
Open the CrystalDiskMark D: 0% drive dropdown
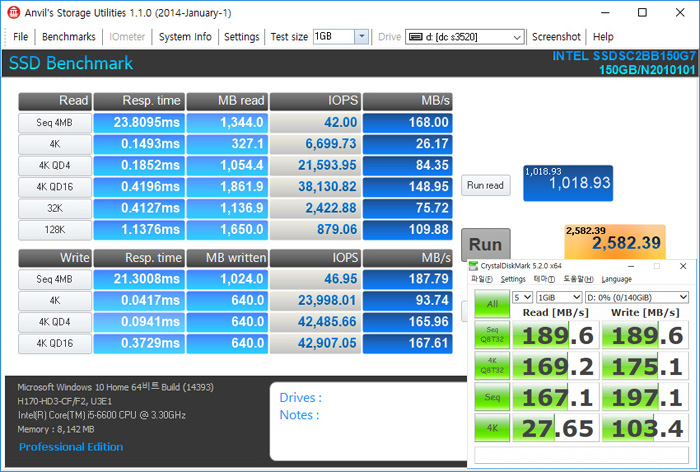click(637, 297)
